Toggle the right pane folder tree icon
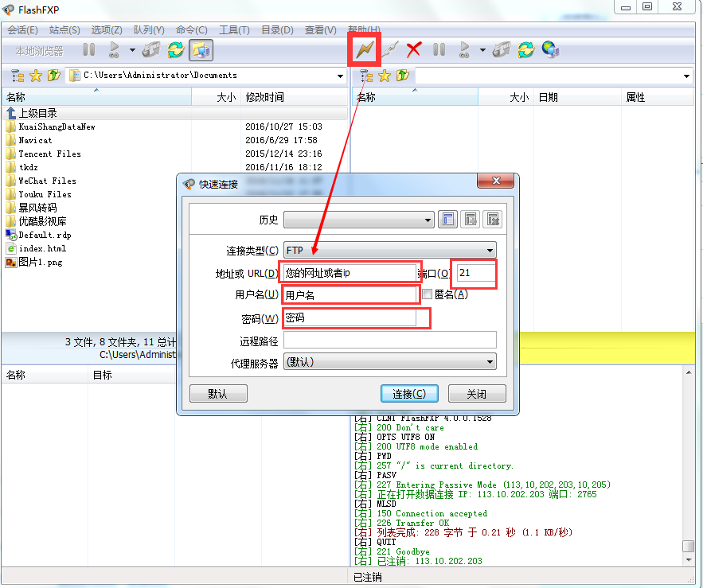This screenshot has height=588, width=703. tap(366, 76)
